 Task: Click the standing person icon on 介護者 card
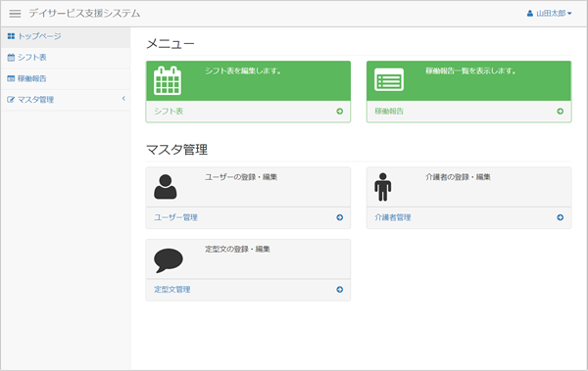click(x=382, y=187)
